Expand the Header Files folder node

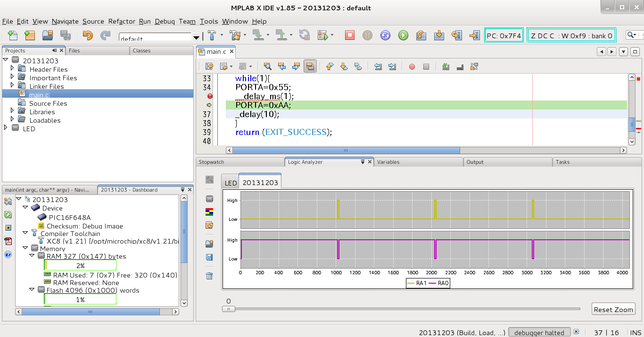coord(12,68)
